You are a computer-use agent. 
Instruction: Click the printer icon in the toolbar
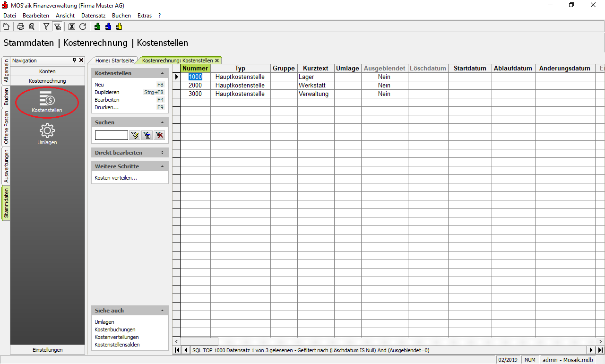[x=21, y=26]
